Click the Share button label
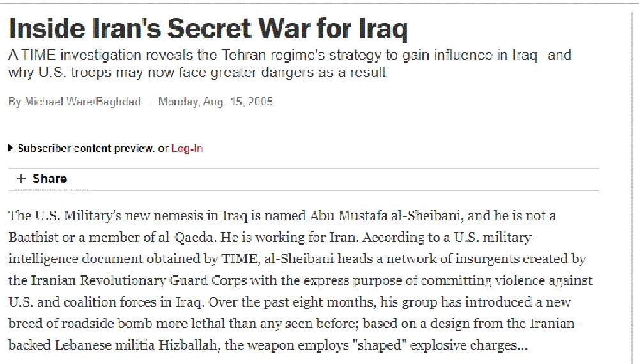The image size is (639, 364). point(50,179)
